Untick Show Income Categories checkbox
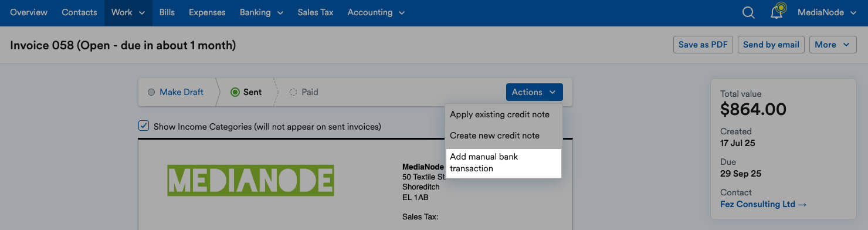Viewport: 868px width, 230px height. pos(143,126)
